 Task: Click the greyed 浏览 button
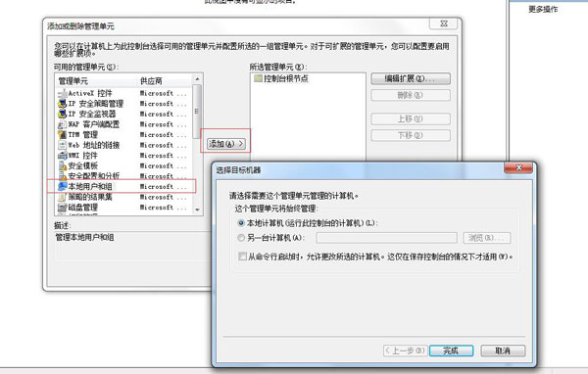[x=487, y=238]
